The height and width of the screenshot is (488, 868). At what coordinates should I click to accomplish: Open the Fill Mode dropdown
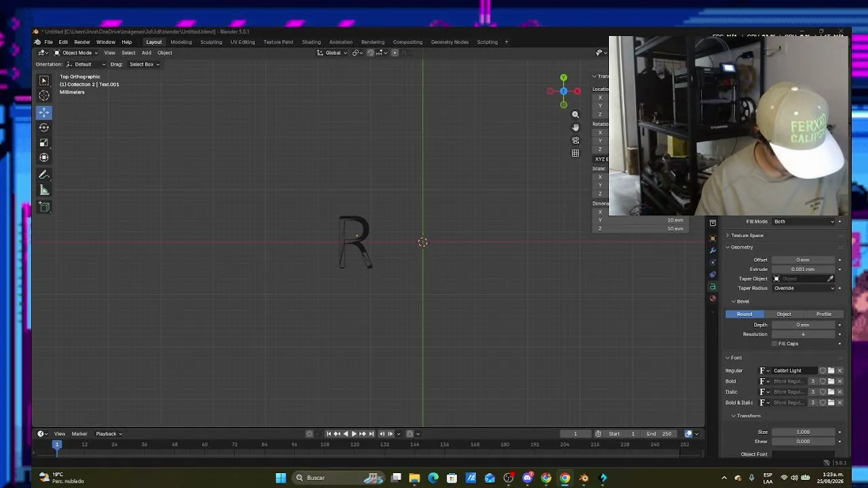(805, 222)
